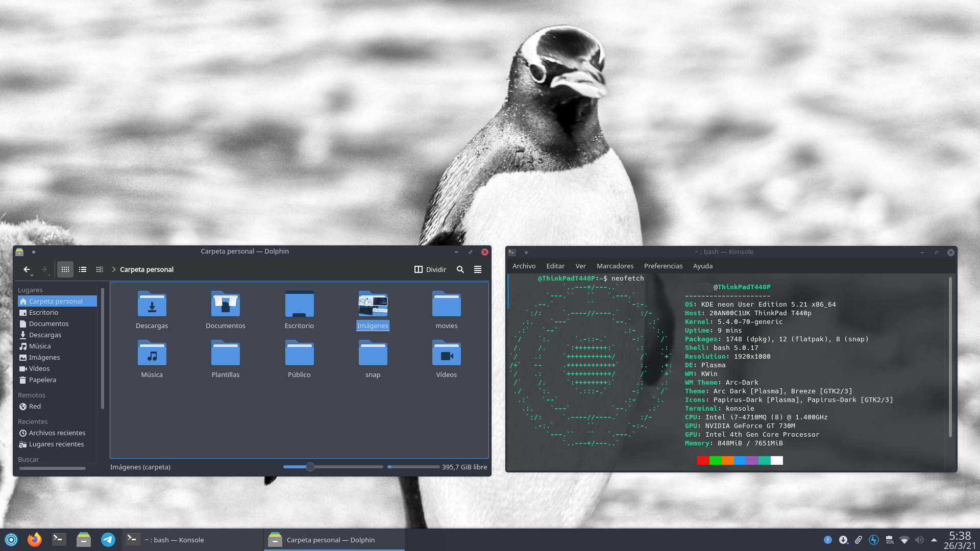
Task: Open the notifications tray icon
Action: [828, 540]
